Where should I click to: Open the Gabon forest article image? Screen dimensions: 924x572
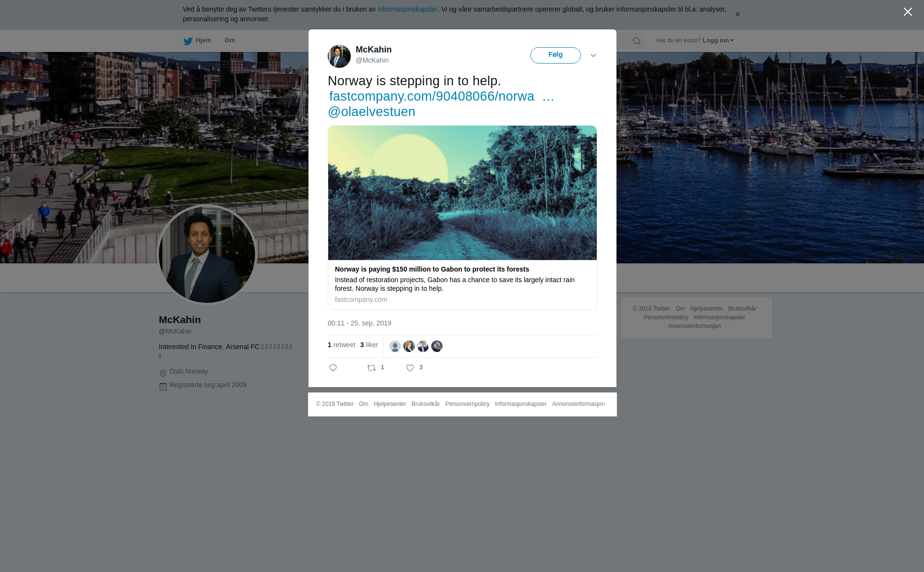point(462,193)
